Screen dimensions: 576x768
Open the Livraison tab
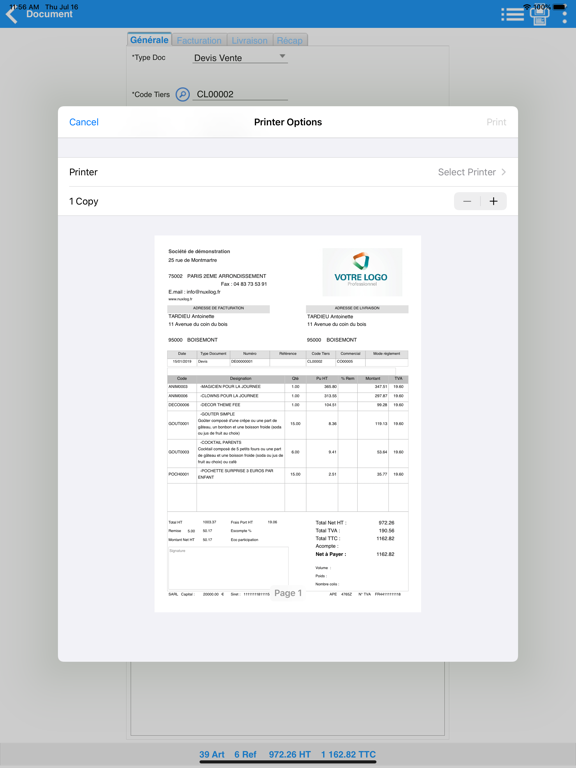point(249,40)
